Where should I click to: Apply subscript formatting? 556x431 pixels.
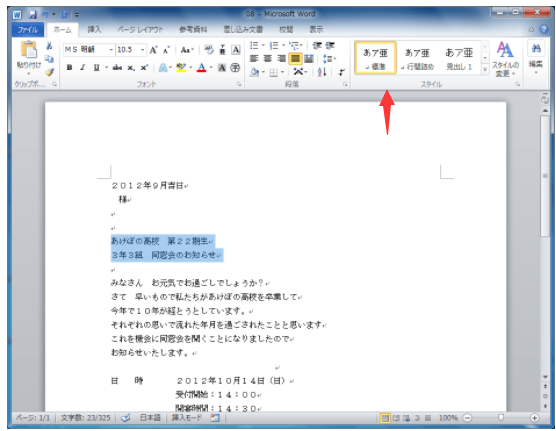[131, 68]
